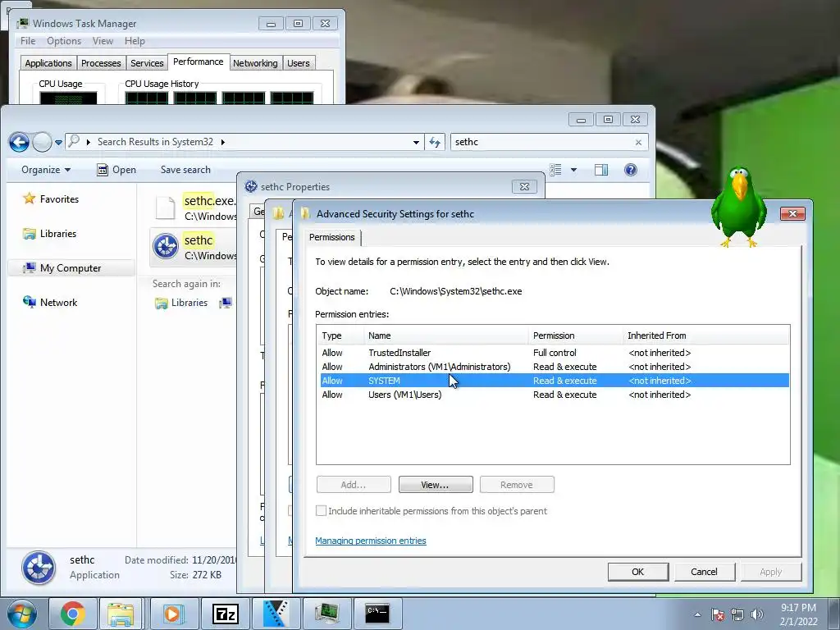Refresh the Explorer address bar
This screenshot has width=840, height=630.
point(435,142)
